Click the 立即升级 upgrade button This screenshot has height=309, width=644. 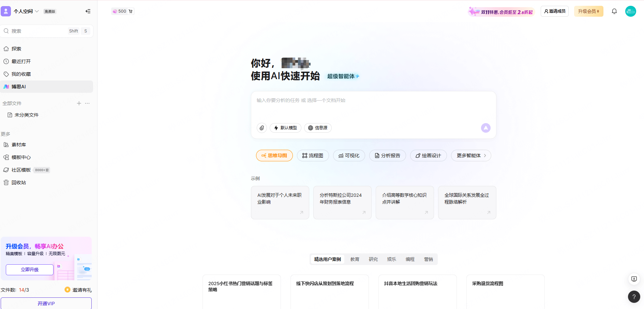pyautogui.click(x=29, y=269)
